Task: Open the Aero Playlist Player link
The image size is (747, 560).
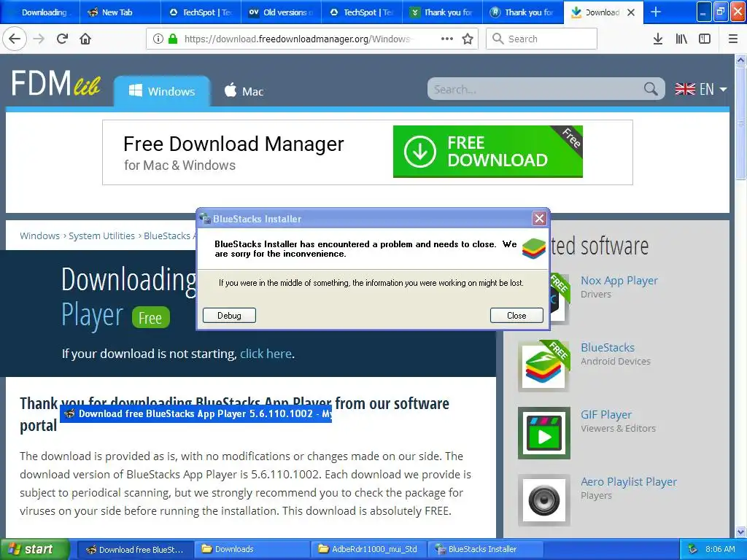Action: (628, 482)
